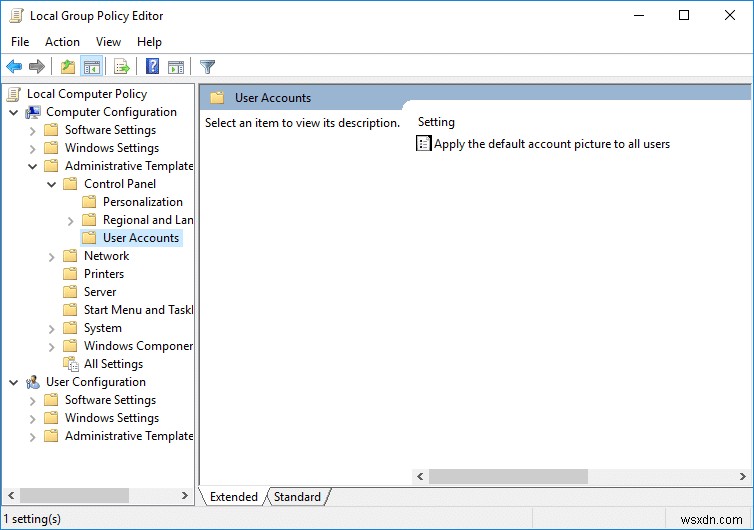Click the blue Back arrow toolbar icon
Viewport: 754px width, 530px height.
tap(14, 66)
